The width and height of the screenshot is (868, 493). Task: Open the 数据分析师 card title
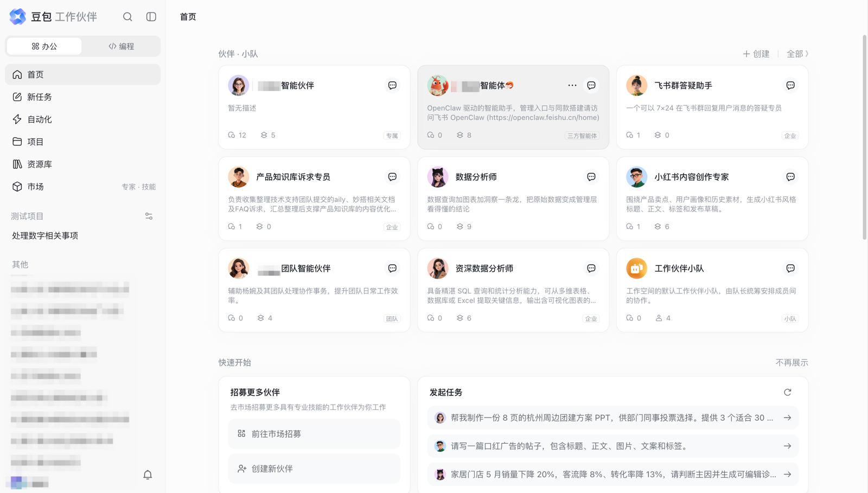tap(476, 177)
